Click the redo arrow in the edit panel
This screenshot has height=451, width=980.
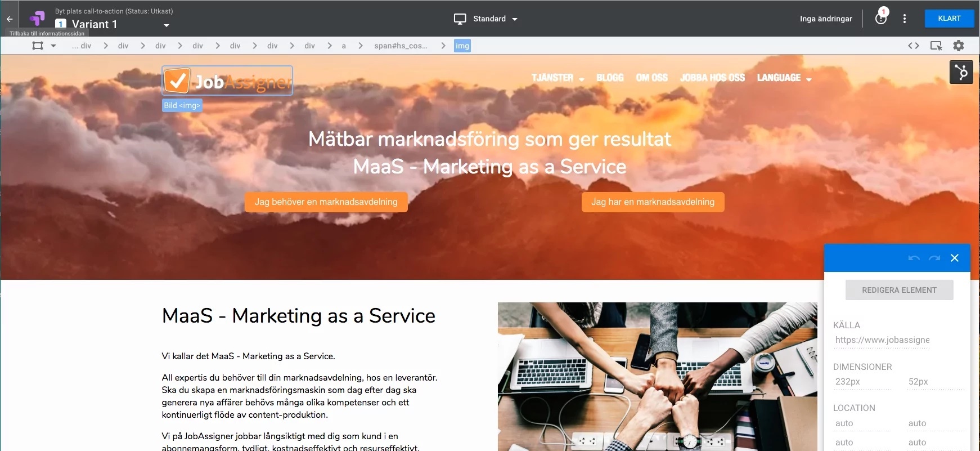[x=934, y=258]
